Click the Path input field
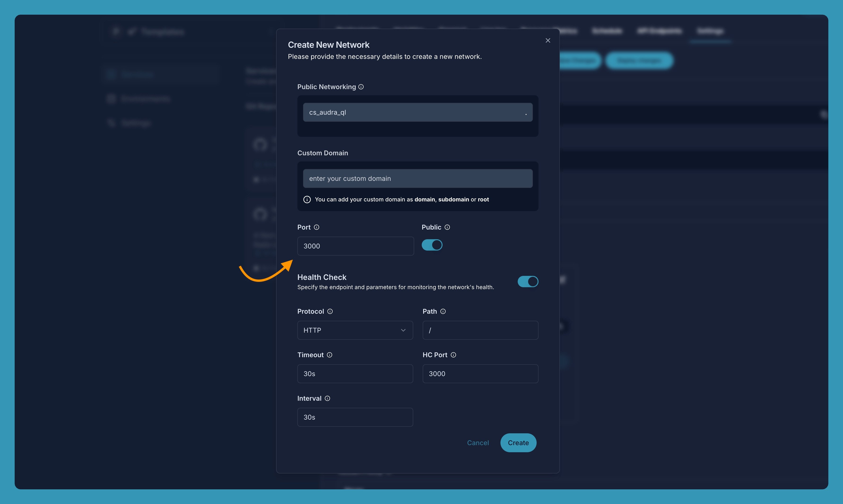This screenshot has width=843, height=504. coord(480,330)
